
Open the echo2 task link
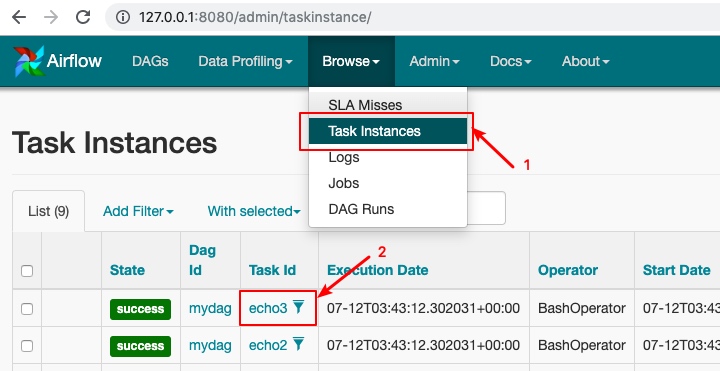pos(268,345)
